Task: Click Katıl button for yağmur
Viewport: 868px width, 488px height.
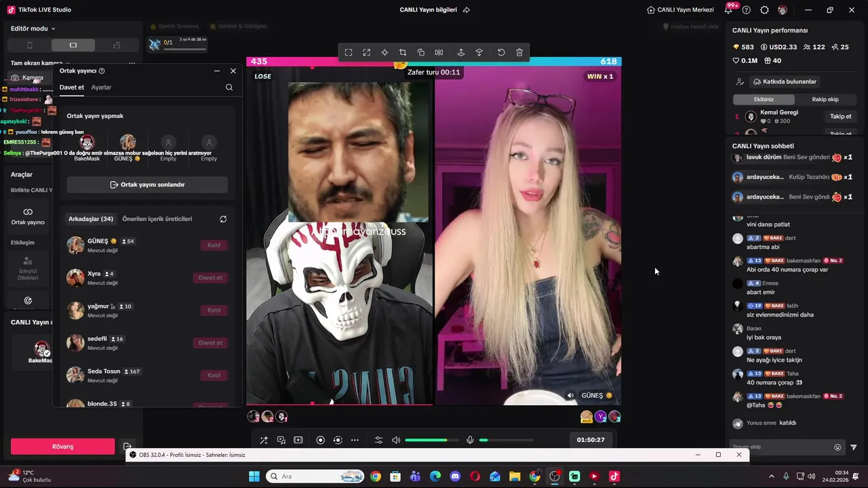Action: 214,310
